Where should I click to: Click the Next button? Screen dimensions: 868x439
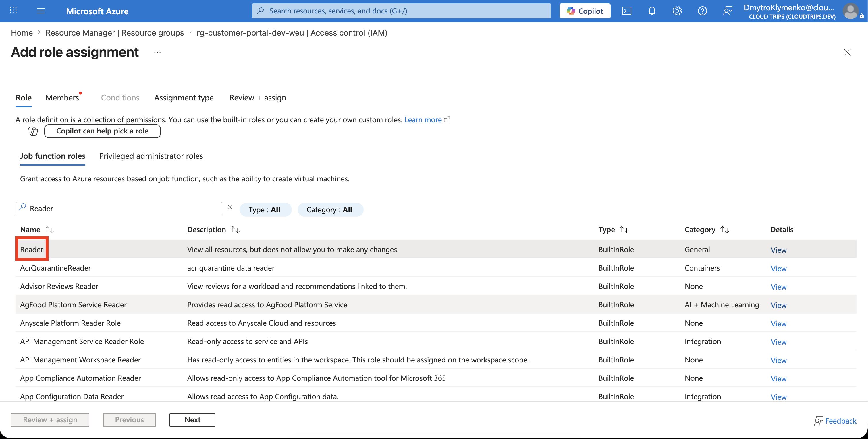point(192,420)
